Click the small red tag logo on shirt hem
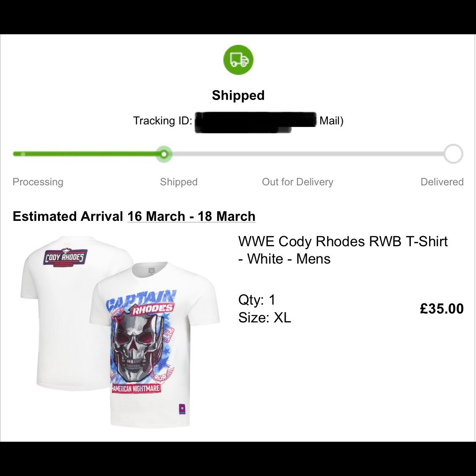Screen dimensions: 476x476 [182, 409]
